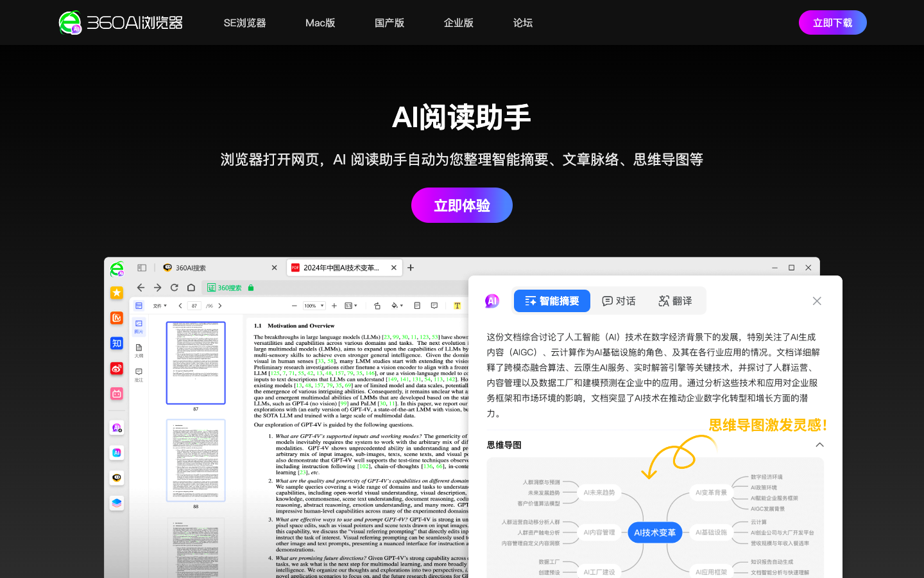Click the AI变革背景 mind map node

point(711,493)
